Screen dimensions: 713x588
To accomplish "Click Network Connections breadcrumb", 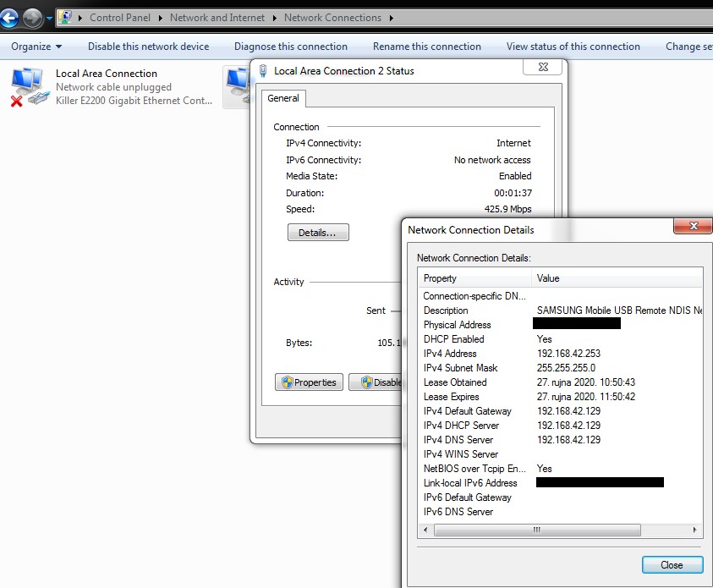I will pyautogui.click(x=332, y=18).
